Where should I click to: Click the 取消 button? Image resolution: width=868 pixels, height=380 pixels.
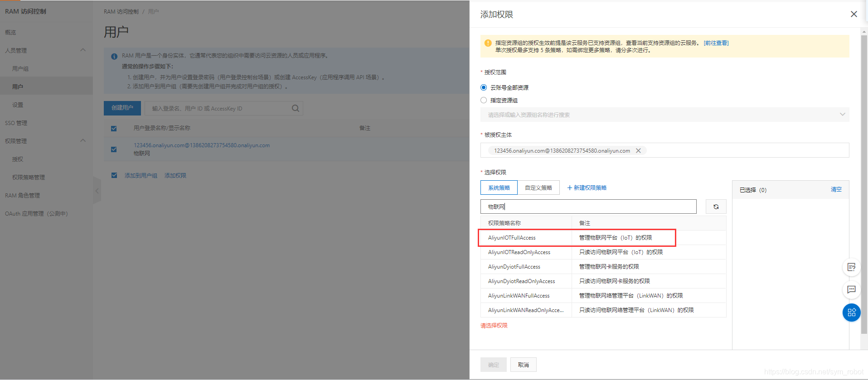(x=524, y=365)
